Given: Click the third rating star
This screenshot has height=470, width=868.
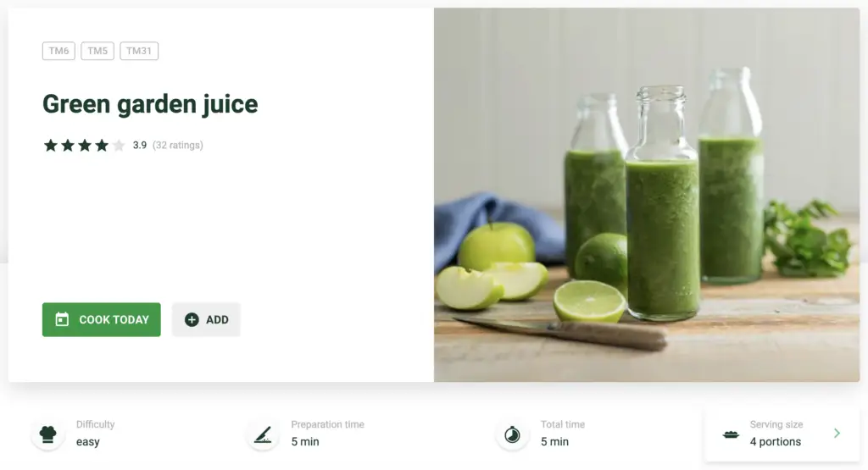Looking at the screenshot, I should [x=85, y=146].
